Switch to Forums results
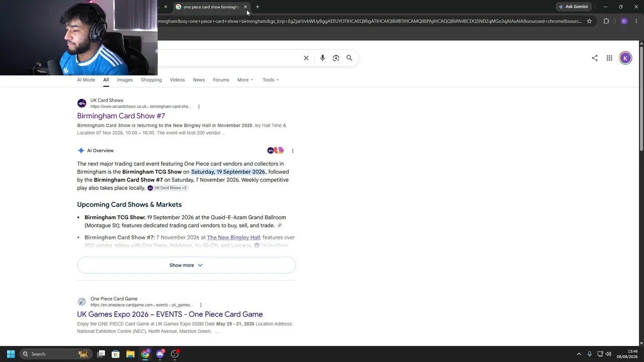This screenshot has height=362, width=644. pos(221,80)
